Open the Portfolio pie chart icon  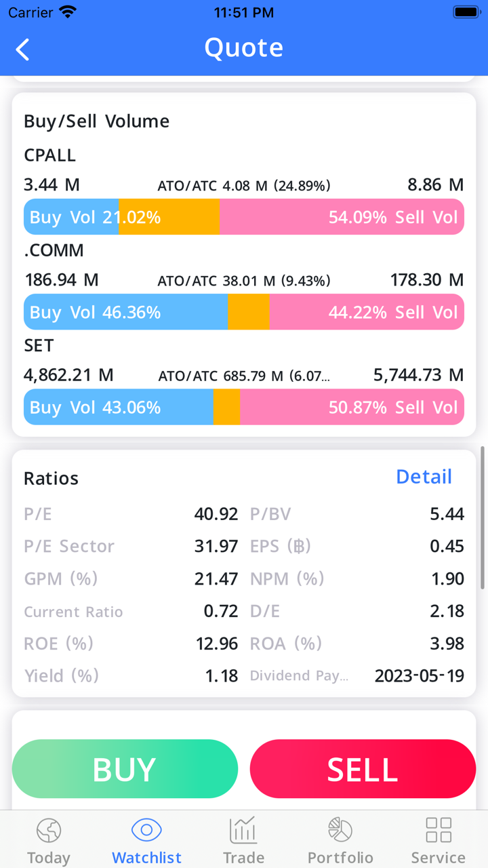coord(340,830)
